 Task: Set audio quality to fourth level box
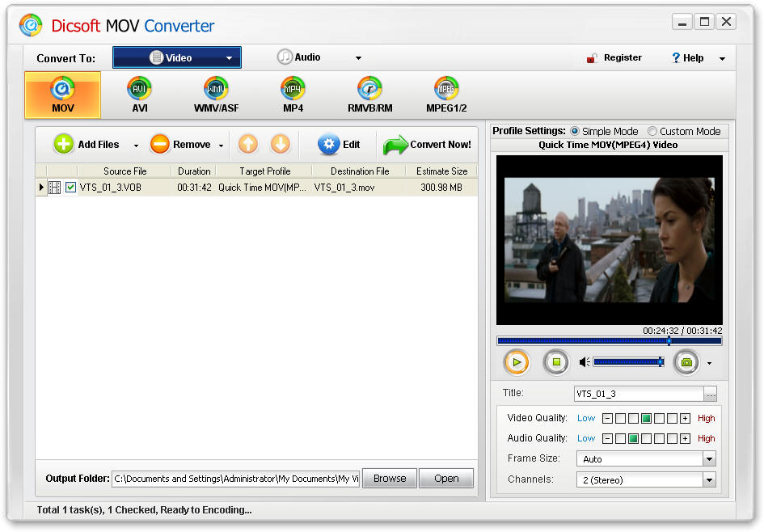tap(659, 438)
